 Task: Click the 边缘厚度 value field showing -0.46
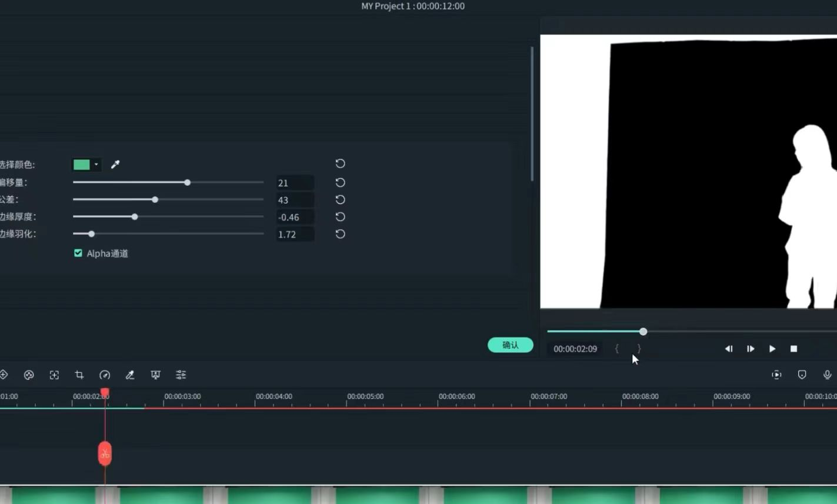click(x=295, y=217)
